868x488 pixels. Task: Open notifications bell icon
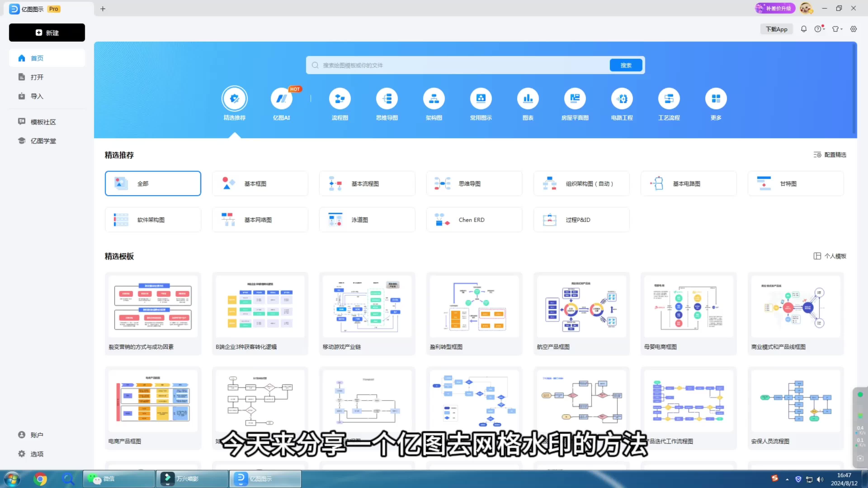tap(804, 29)
